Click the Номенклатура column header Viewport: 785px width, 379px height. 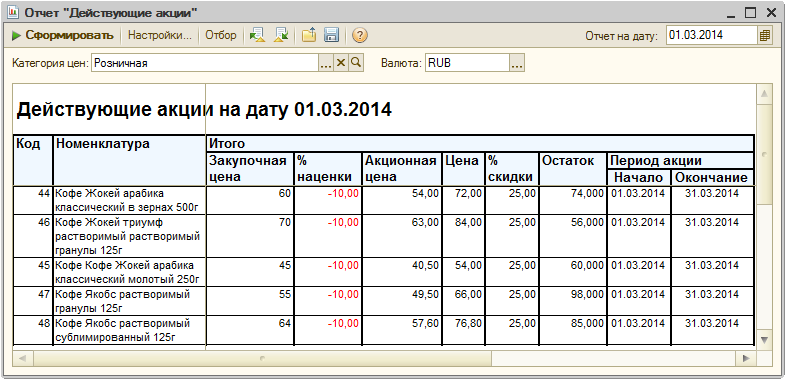(129, 160)
